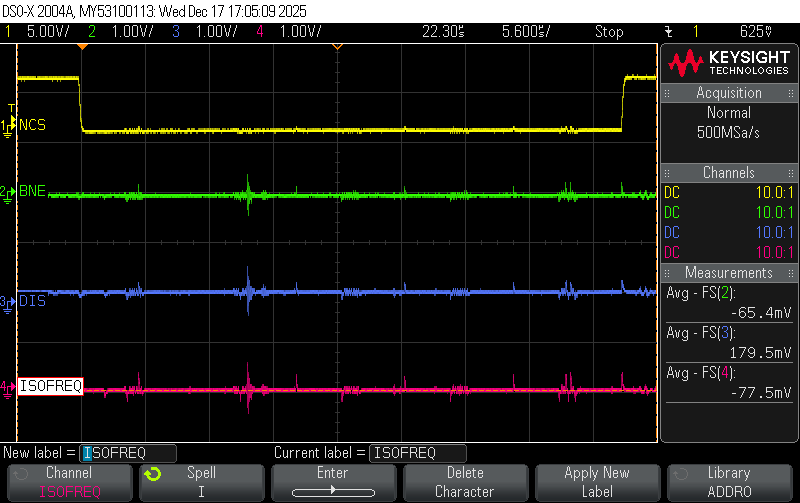Click the yellow 10.0:1 probe ratio
This screenshot has width=800, height=503.
coord(774,193)
